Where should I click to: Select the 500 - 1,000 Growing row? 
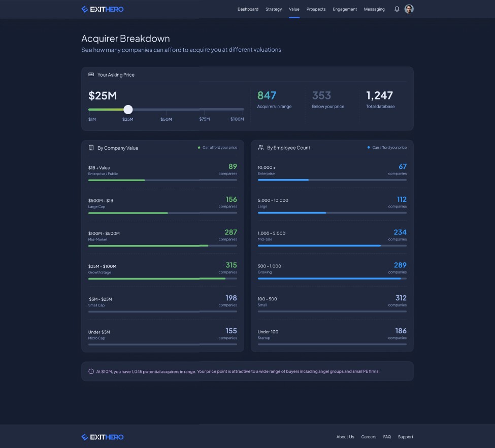[x=332, y=270]
